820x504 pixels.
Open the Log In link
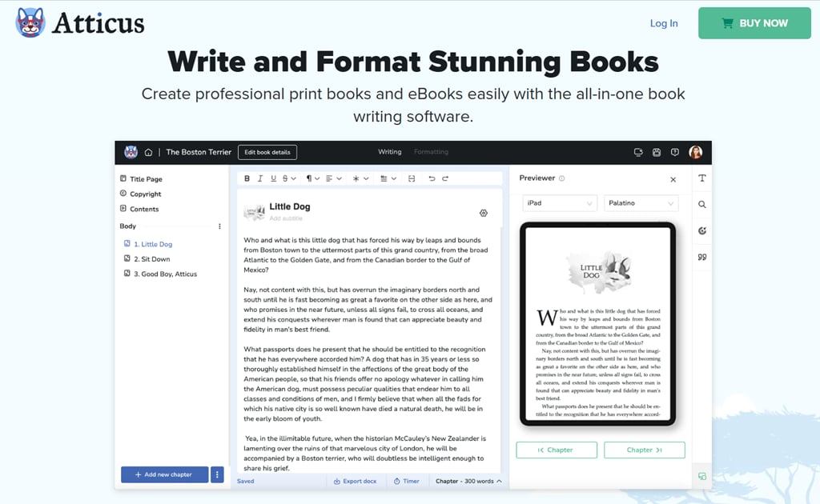pyautogui.click(x=664, y=23)
